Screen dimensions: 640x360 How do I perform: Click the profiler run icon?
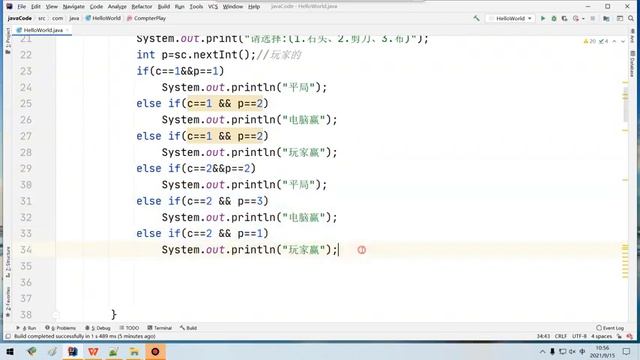(576, 18)
